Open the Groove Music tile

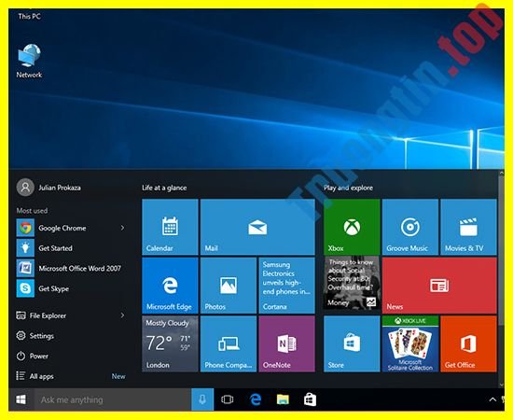tap(410, 227)
